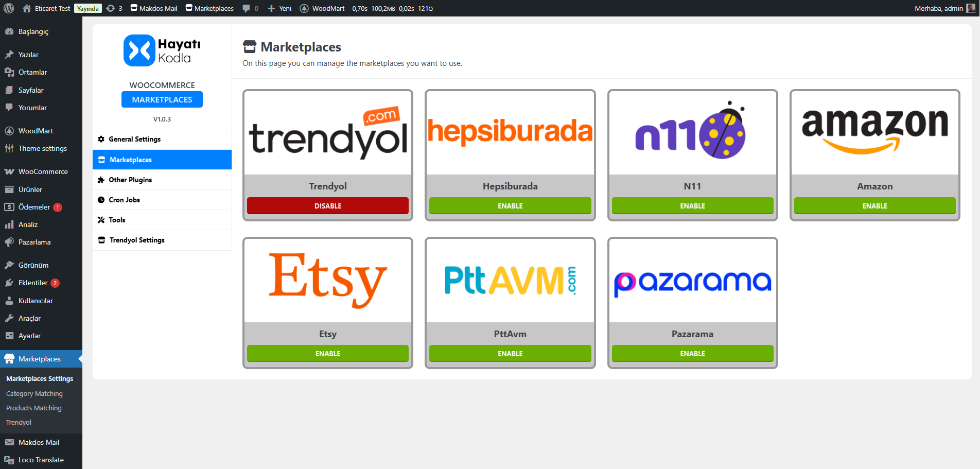The image size is (980, 469).
Task: Open the Cron Jobs section
Action: point(162,200)
